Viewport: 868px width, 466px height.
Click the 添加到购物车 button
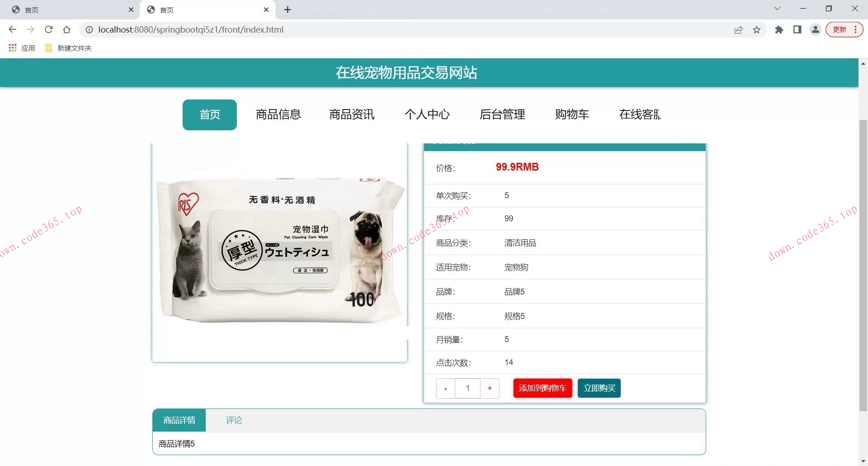(x=542, y=388)
